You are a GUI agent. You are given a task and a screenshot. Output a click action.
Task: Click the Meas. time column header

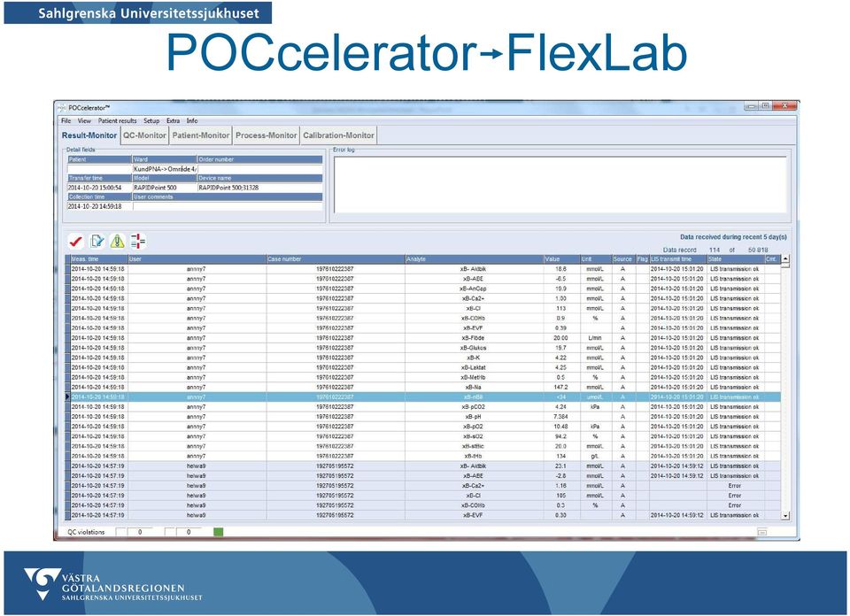[x=99, y=259]
